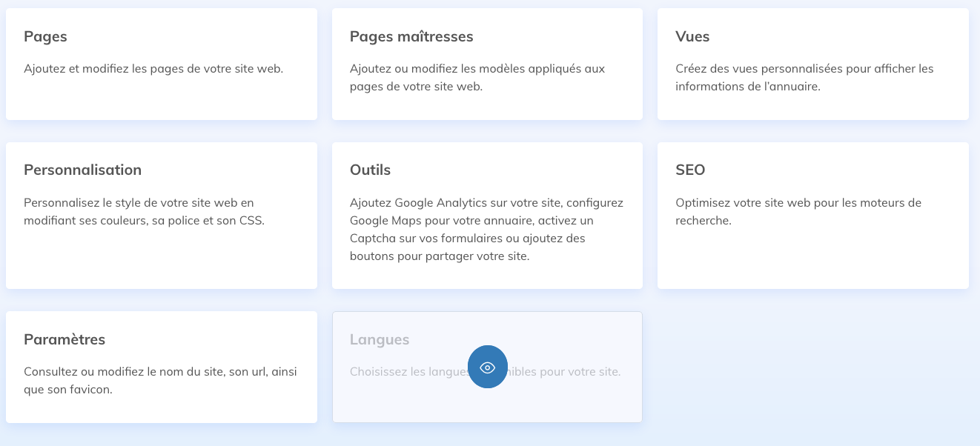
Task: Click the Vues description about annuaire
Action: (804, 77)
